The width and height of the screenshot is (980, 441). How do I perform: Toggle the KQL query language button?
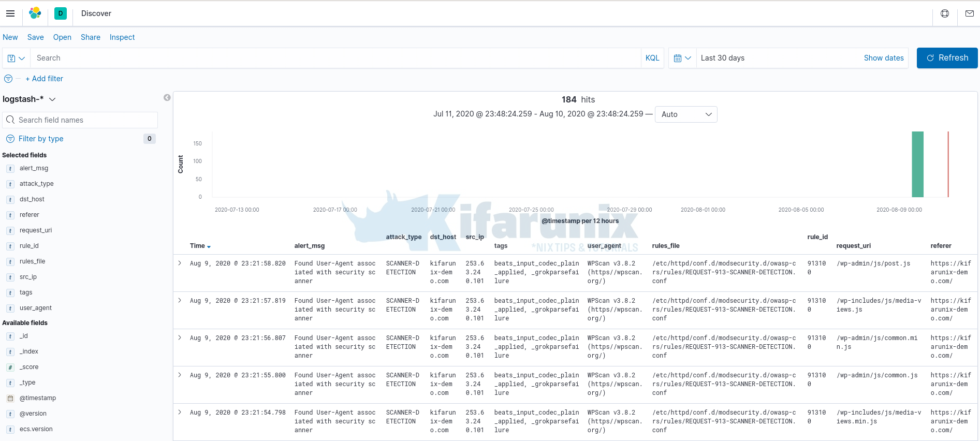tap(652, 58)
